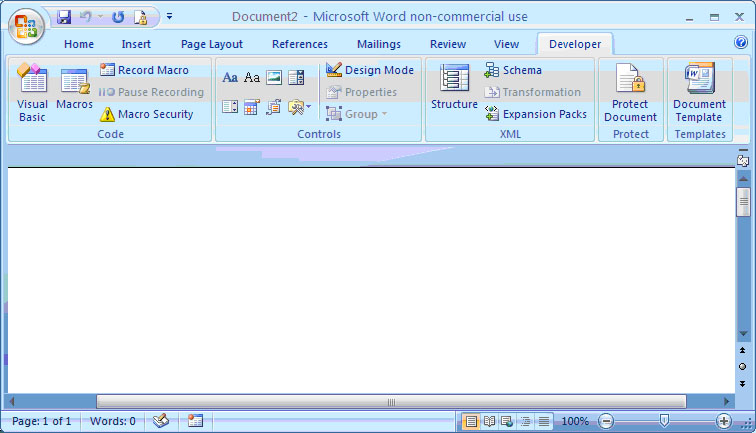
Task: Open the Legacy Tools dropdown
Action: (299, 107)
